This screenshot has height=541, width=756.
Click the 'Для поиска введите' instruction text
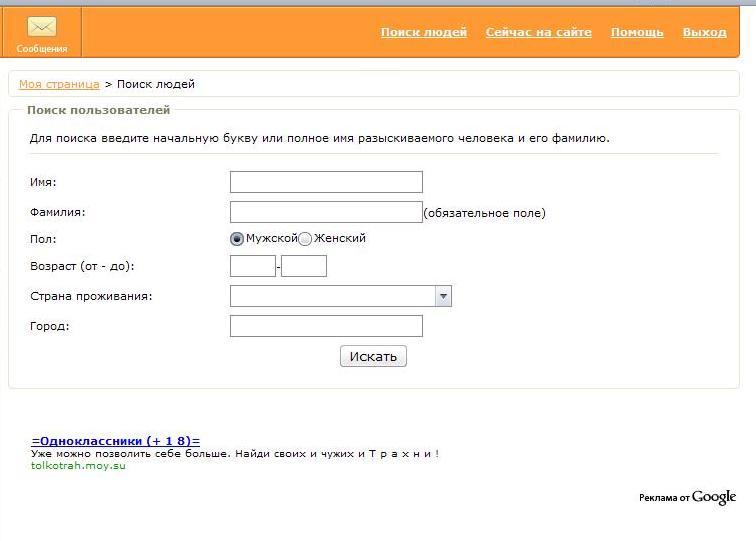[320, 138]
